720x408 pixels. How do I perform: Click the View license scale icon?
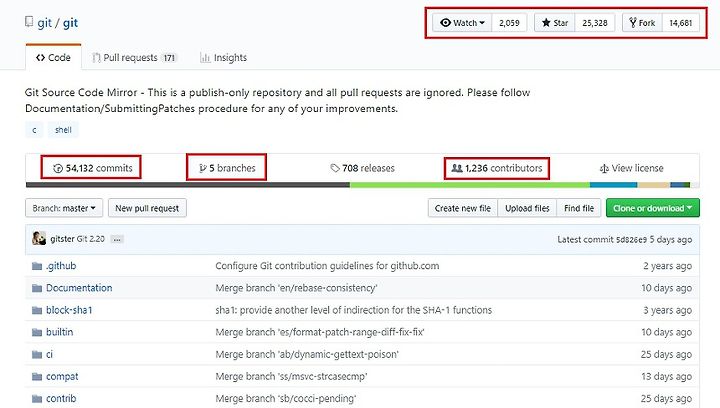pos(604,168)
